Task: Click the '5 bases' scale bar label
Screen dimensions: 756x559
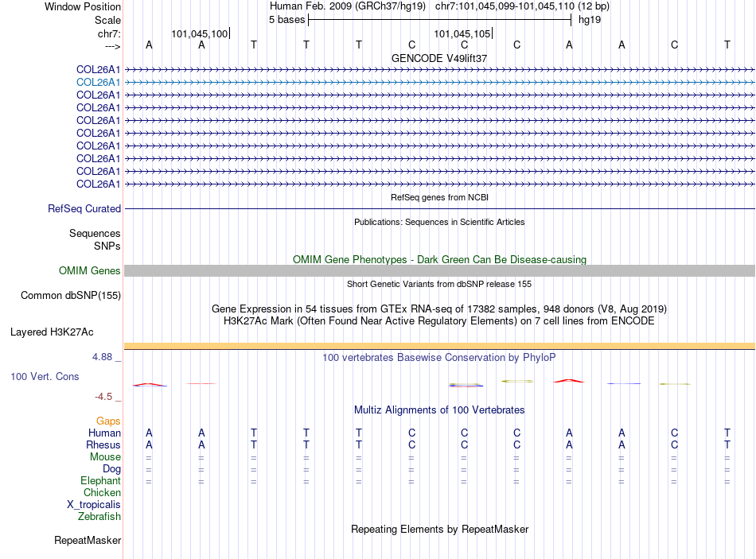Action: click(x=286, y=20)
